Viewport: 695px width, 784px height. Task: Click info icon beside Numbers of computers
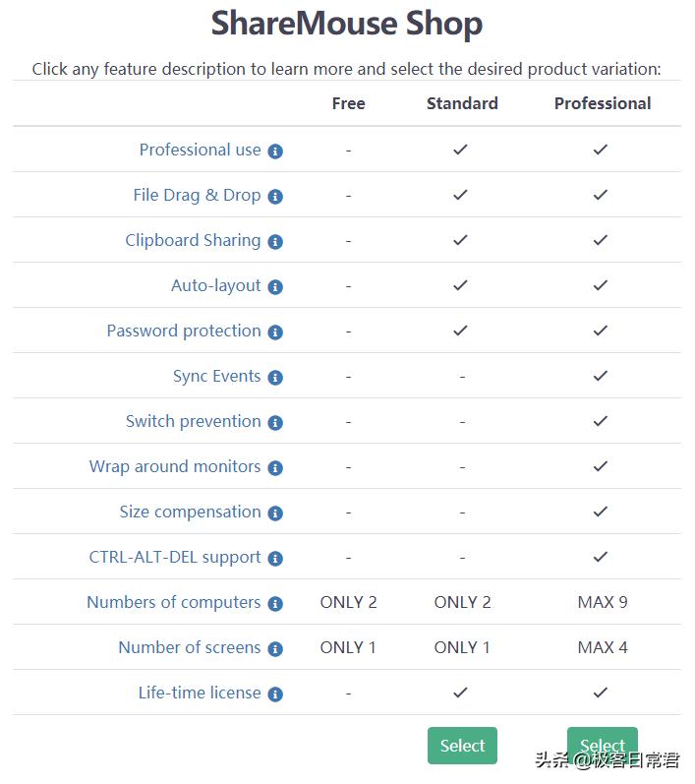(x=275, y=604)
